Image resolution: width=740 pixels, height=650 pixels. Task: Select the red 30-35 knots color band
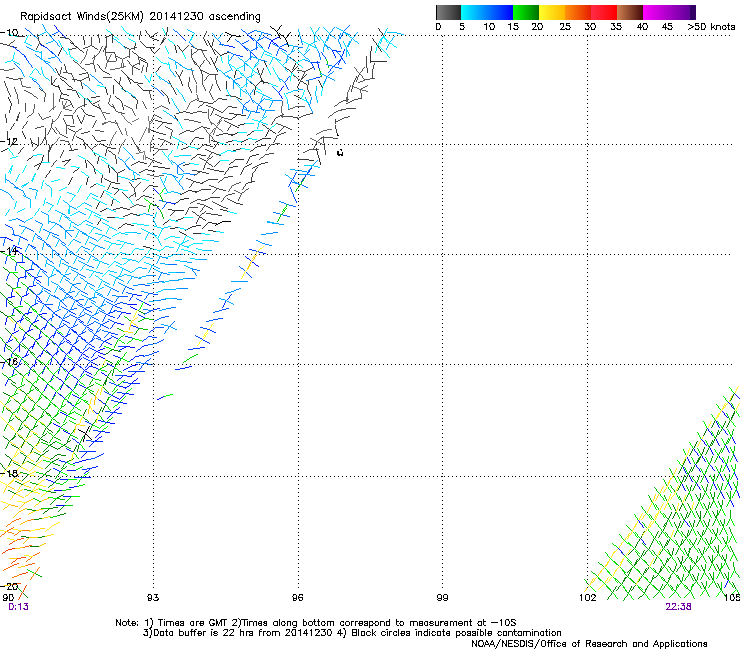pos(604,12)
